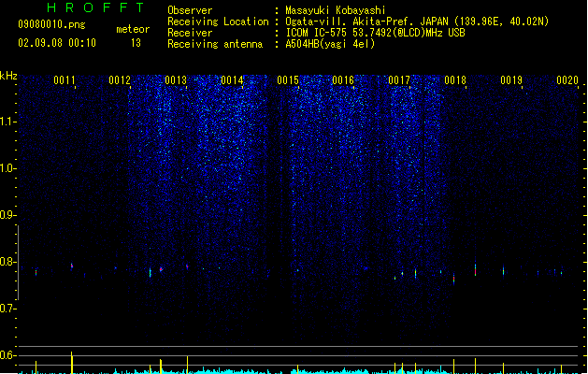Select antenna value A504HB(yagi 4el)

coord(330,44)
